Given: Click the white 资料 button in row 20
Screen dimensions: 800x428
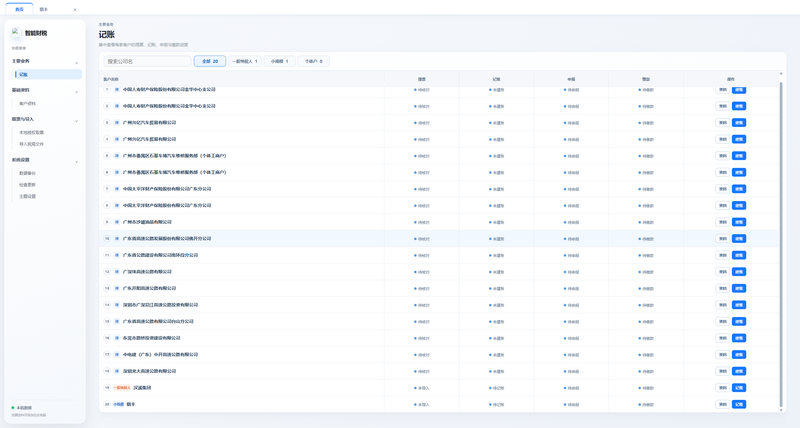Looking at the screenshot, I should coord(722,404).
